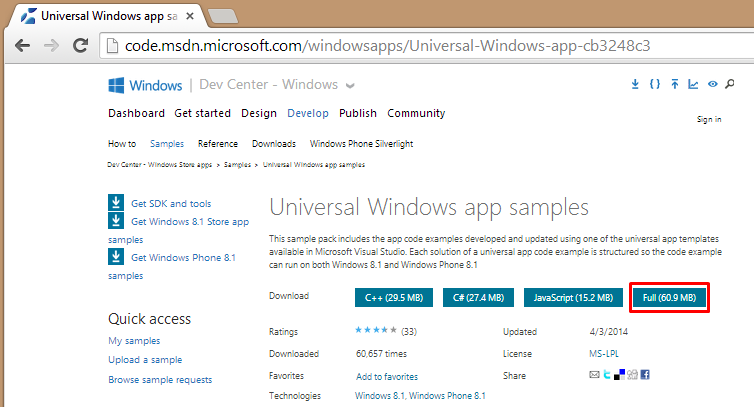The width and height of the screenshot is (754, 407).
Task: Open the Upload a sample link
Action: (x=145, y=360)
